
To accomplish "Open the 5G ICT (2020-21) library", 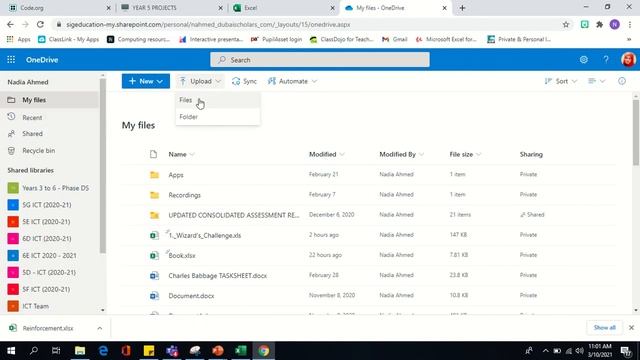I will coord(49,205).
